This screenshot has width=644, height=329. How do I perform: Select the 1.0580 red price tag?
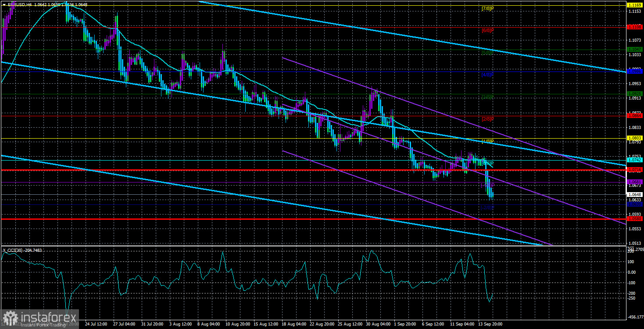(635, 218)
